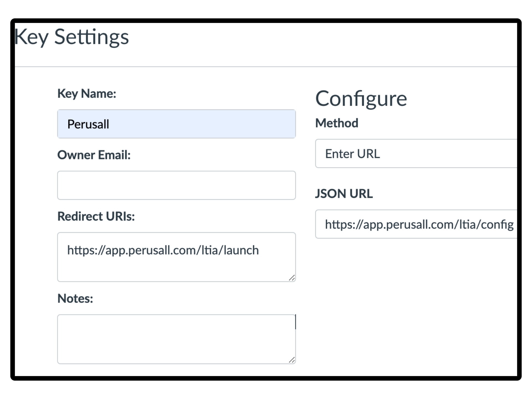Click the Notes label
Image resolution: width=532 pixels, height=399 pixels.
tap(75, 298)
